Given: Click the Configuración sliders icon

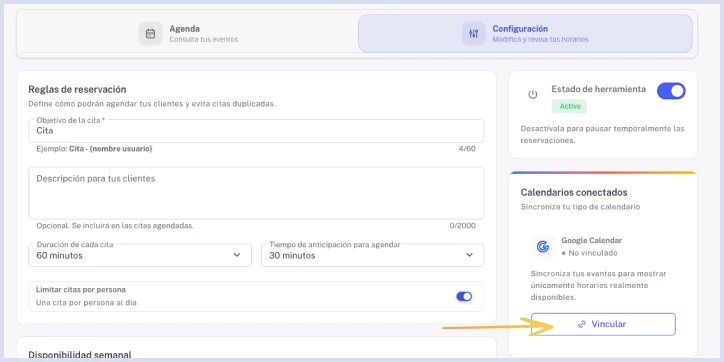Looking at the screenshot, I should [x=473, y=34].
